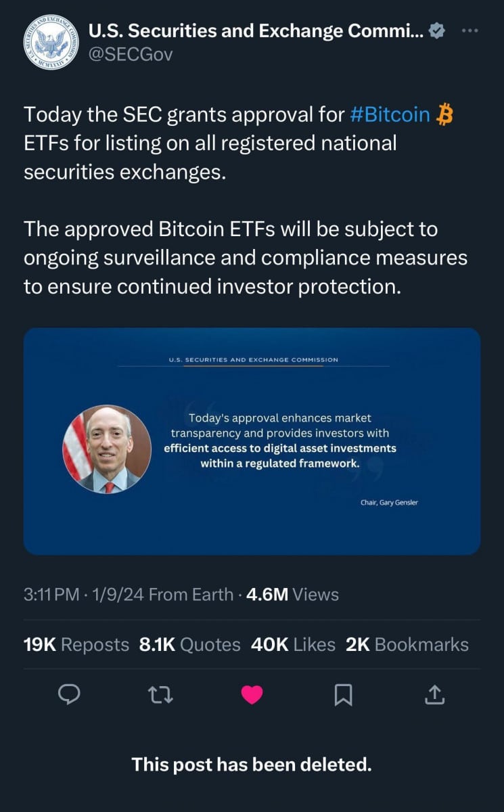Viewport: 504px width, 812px height.
Task: Unlike the tweet via the pink heart icon
Action: point(252,694)
